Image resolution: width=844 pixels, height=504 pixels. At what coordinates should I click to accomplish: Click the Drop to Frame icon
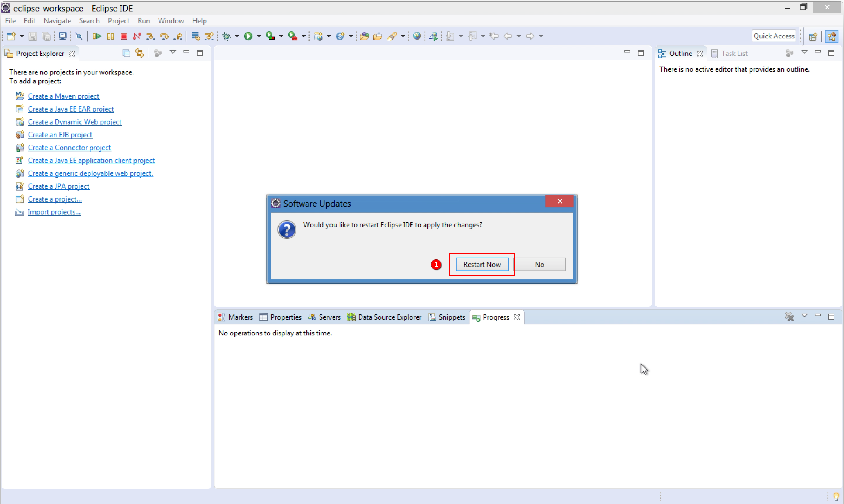(x=195, y=36)
